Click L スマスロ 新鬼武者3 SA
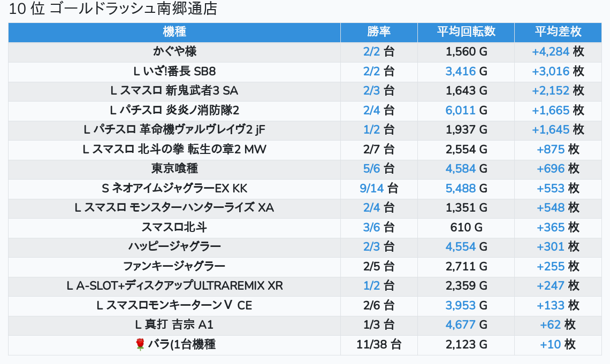The height and width of the screenshot is (364, 610). pyautogui.click(x=174, y=91)
